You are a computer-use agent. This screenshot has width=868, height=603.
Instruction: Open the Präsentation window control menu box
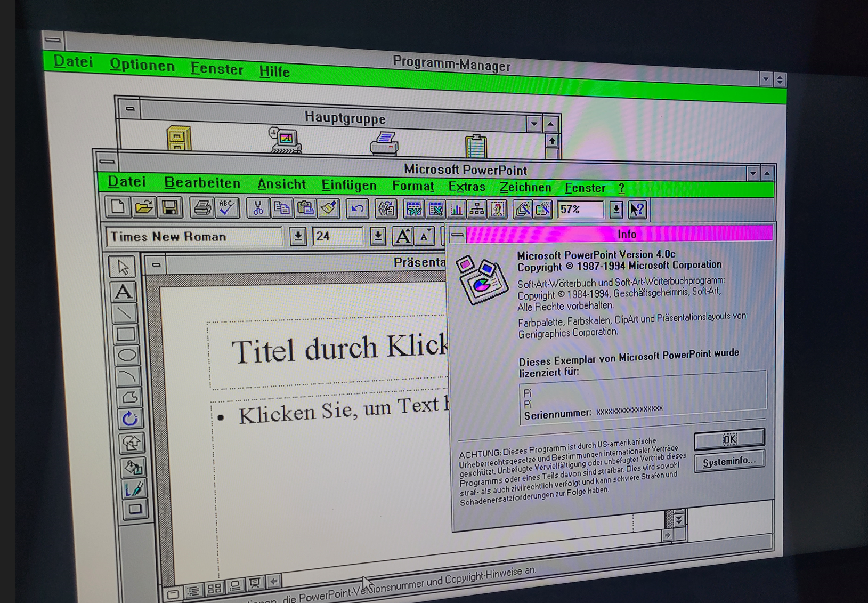156,264
